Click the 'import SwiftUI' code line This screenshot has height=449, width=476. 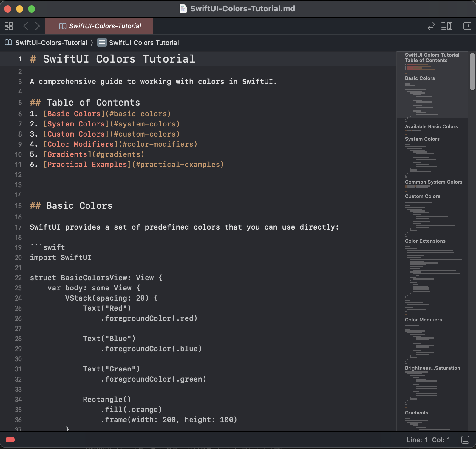61,258
